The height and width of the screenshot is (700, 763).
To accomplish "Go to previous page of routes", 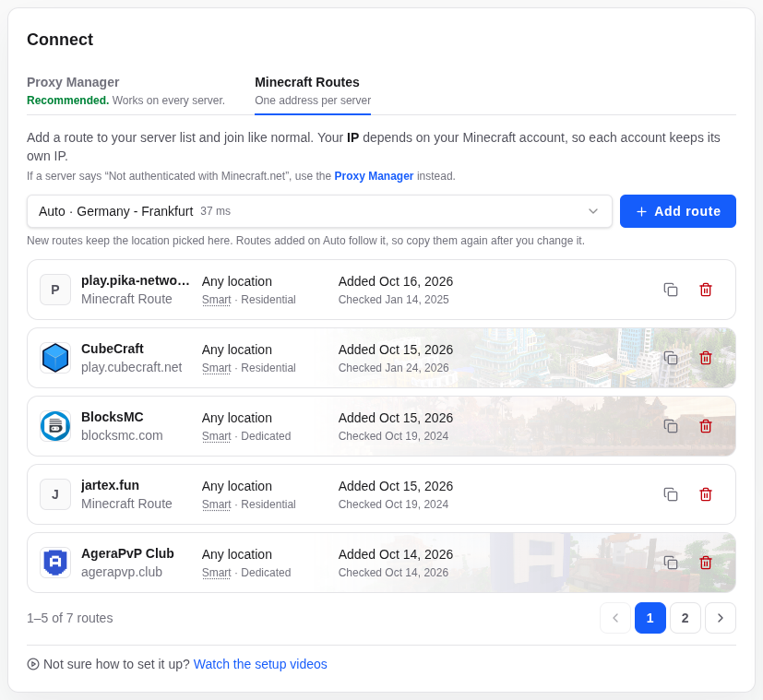I will (x=615, y=618).
